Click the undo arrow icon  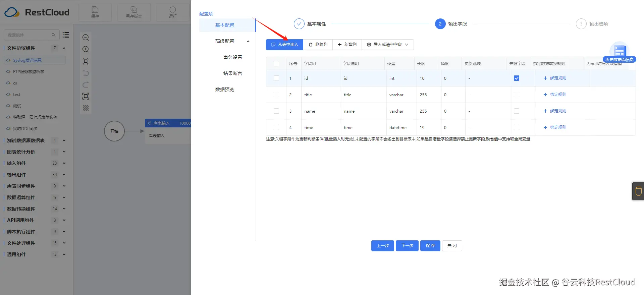pos(86,73)
